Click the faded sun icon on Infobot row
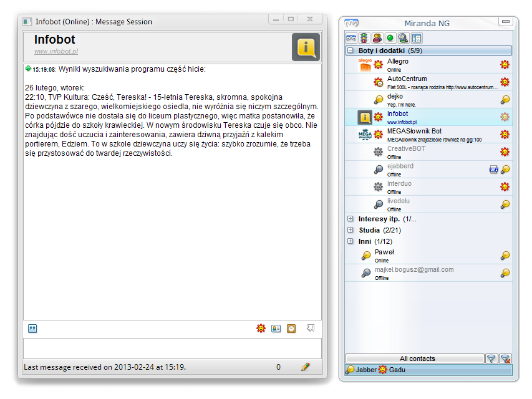 (x=505, y=117)
